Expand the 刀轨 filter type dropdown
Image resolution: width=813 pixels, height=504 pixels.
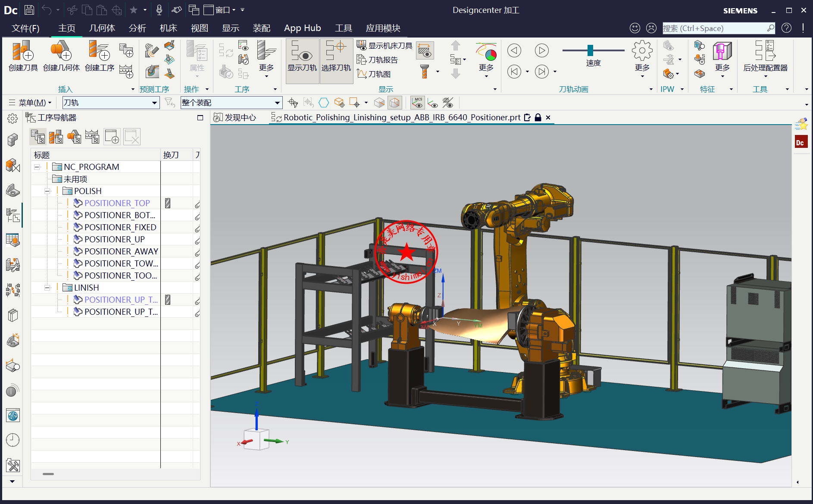click(154, 103)
